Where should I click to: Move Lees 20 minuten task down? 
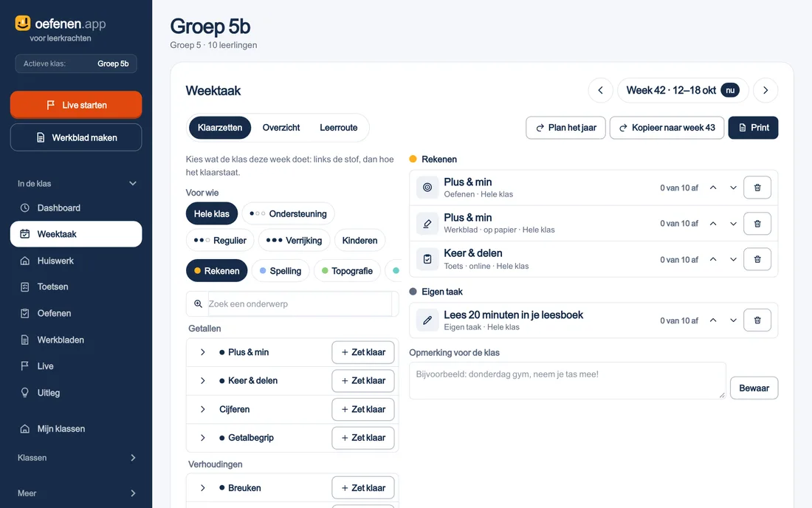point(733,320)
